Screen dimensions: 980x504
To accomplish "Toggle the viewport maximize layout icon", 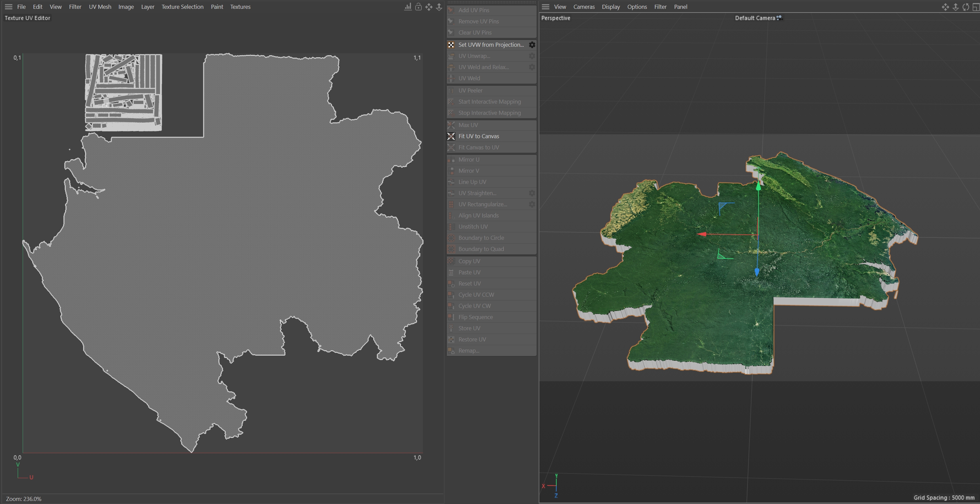I will point(976,7).
